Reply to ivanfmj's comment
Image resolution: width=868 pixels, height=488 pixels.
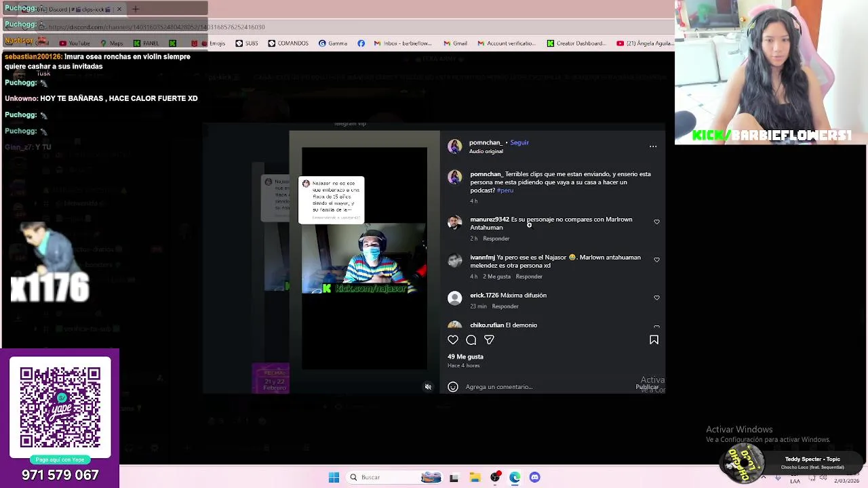point(529,277)
